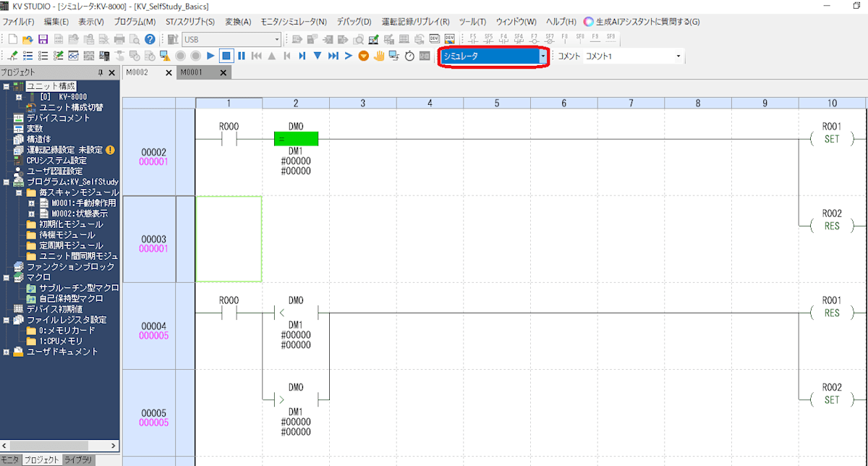
Task: Click the PLC connection icon beside USB
Action: click(x=173, y=39)
